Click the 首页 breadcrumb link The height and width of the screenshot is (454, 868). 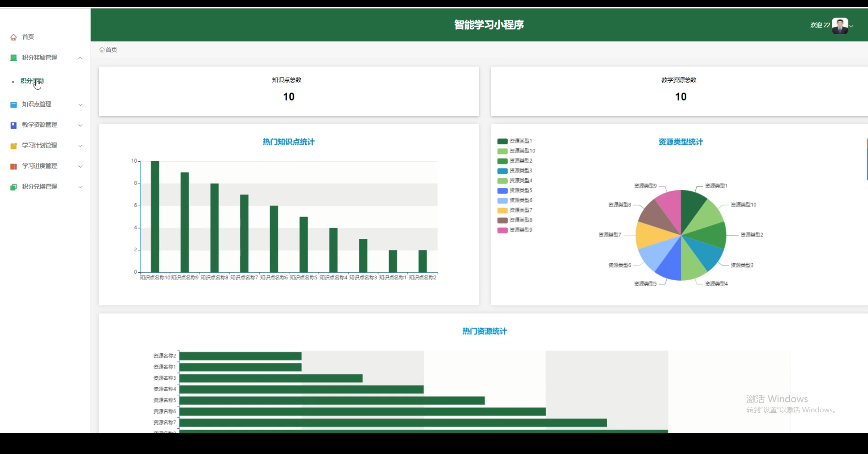[111, 50]
